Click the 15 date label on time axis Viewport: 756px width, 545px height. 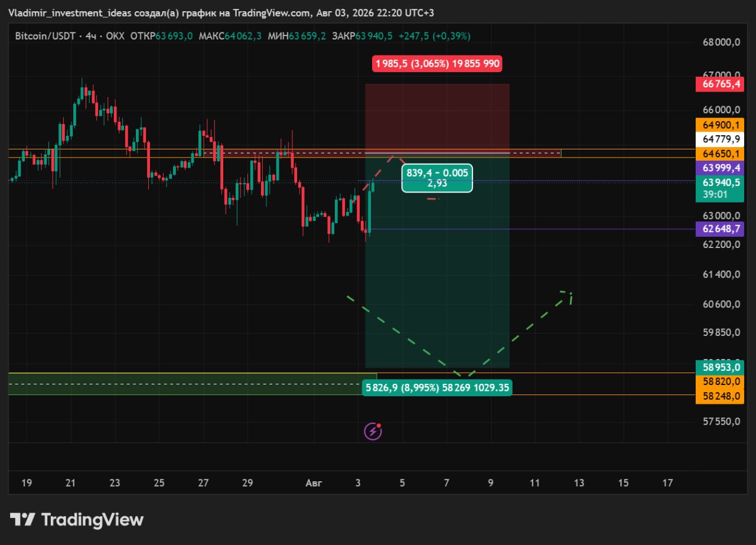coord(623,483)
